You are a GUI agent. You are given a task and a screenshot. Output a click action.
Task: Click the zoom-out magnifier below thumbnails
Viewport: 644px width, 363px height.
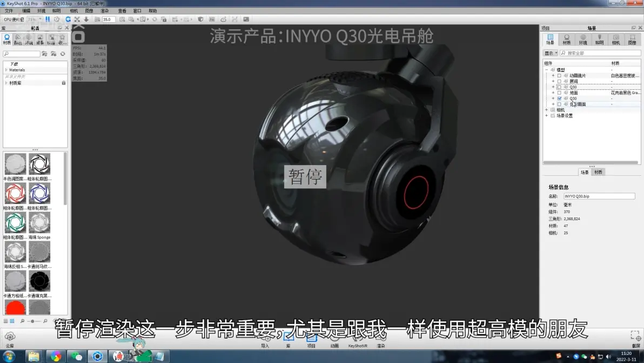pyautogui.click(x=22, y=321)
